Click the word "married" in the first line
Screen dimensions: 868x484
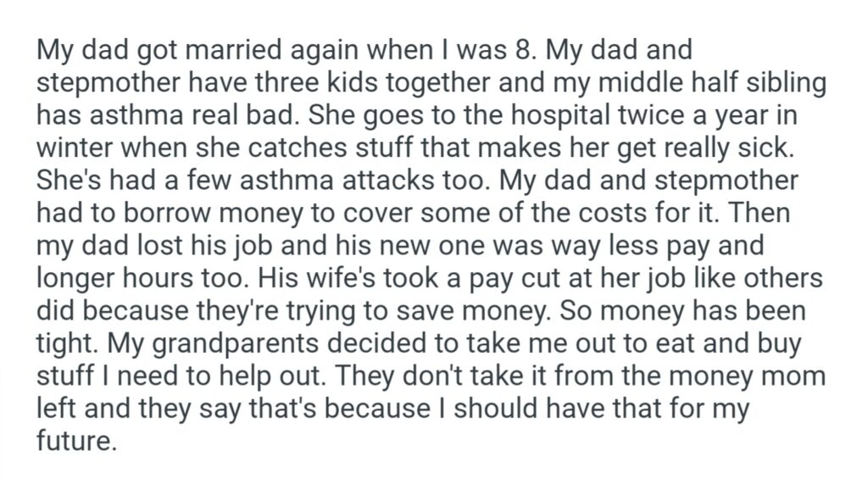(x=234, y=50)
